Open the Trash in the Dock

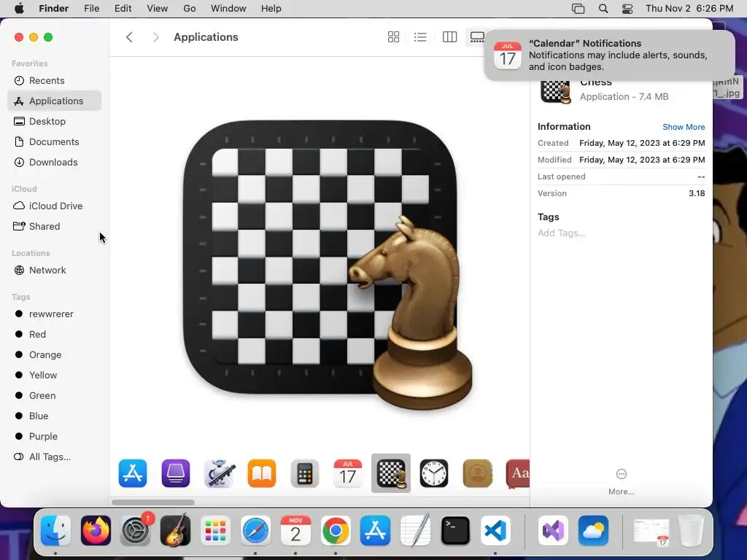click(x=692, y=531)
